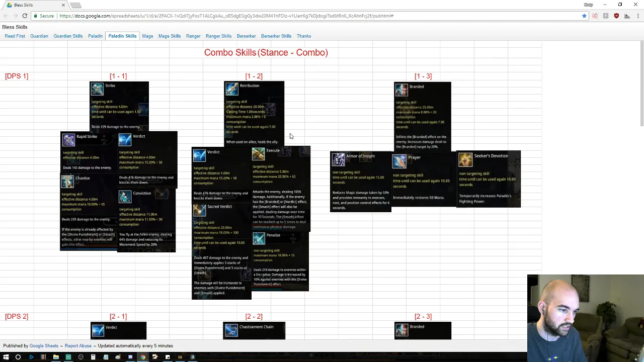
Task: Click the [2 - 1] column label
Action: (x=118, y=316)
